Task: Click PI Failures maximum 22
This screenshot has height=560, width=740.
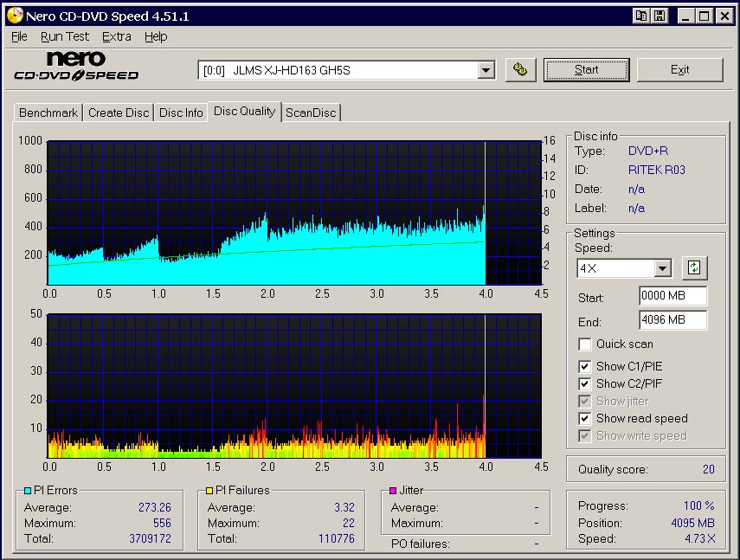Action: 349,523
